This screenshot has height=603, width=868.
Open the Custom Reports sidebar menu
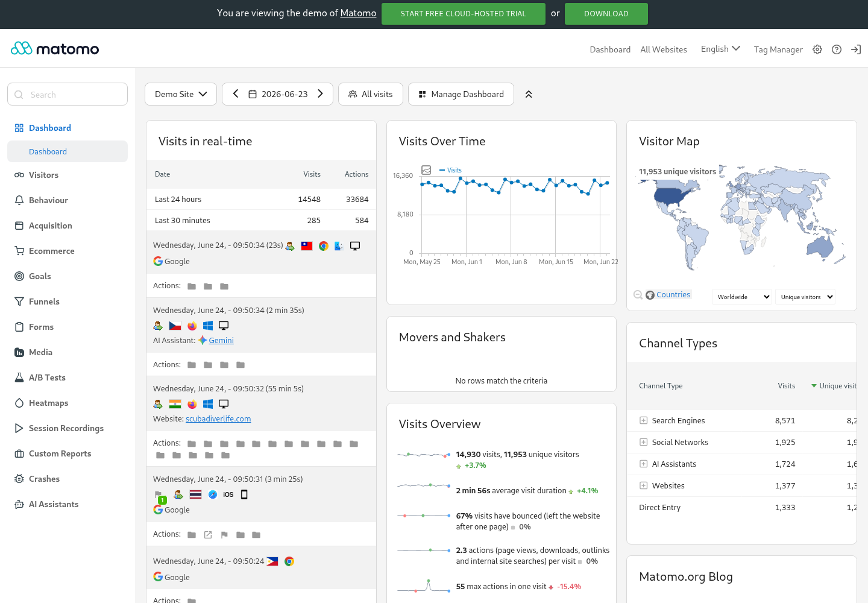pyautogui.click(x=68, y=453)
